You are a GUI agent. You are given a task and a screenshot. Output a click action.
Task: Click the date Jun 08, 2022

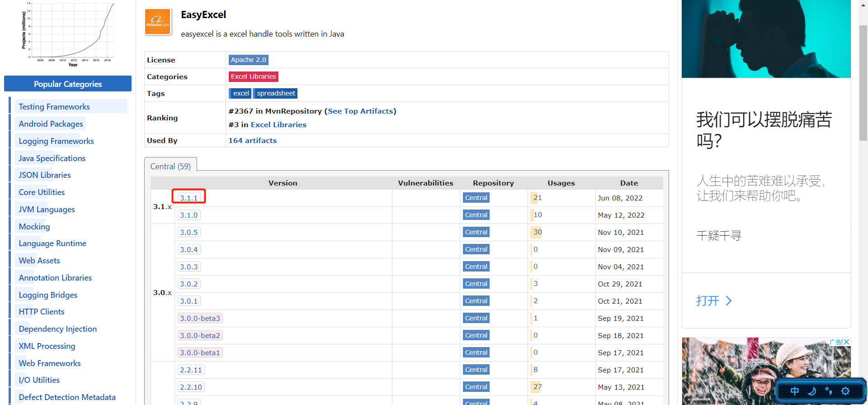coord(620,198)
